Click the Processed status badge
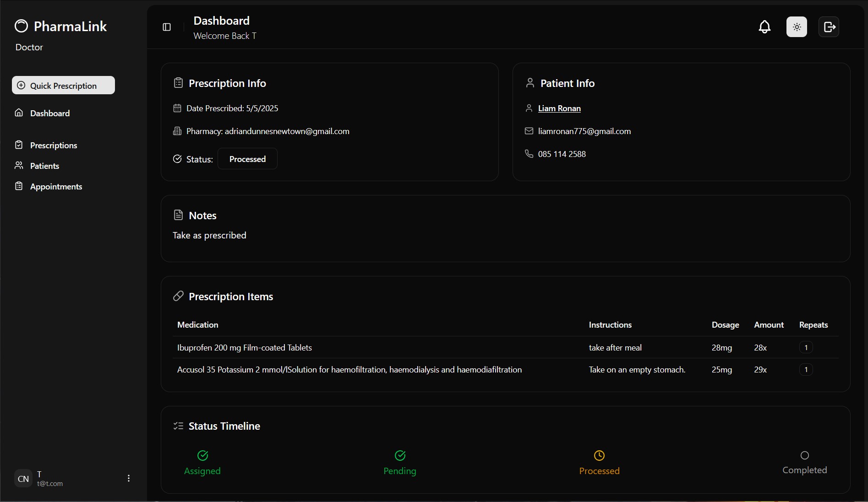Viewport: 868px width, 502px height. coord(247,159)
